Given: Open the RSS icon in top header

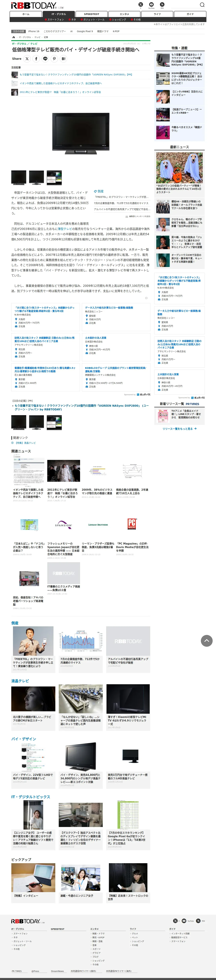Looking at the screenshot, I should 162,5.
